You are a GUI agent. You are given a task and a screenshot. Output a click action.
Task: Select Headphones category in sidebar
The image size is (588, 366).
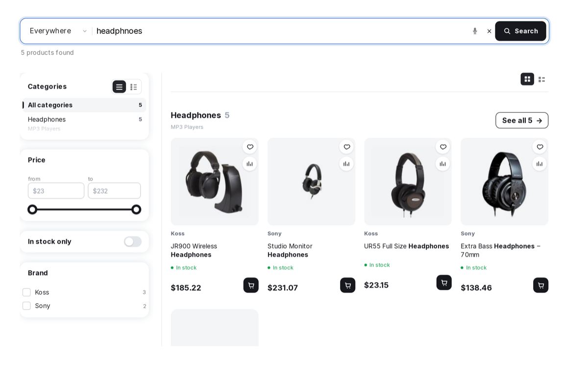point(84,119)
